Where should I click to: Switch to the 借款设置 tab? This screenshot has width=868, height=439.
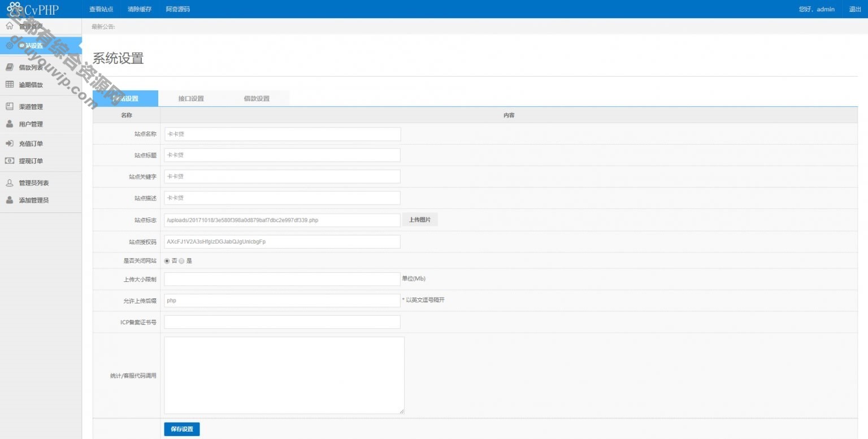257,98
